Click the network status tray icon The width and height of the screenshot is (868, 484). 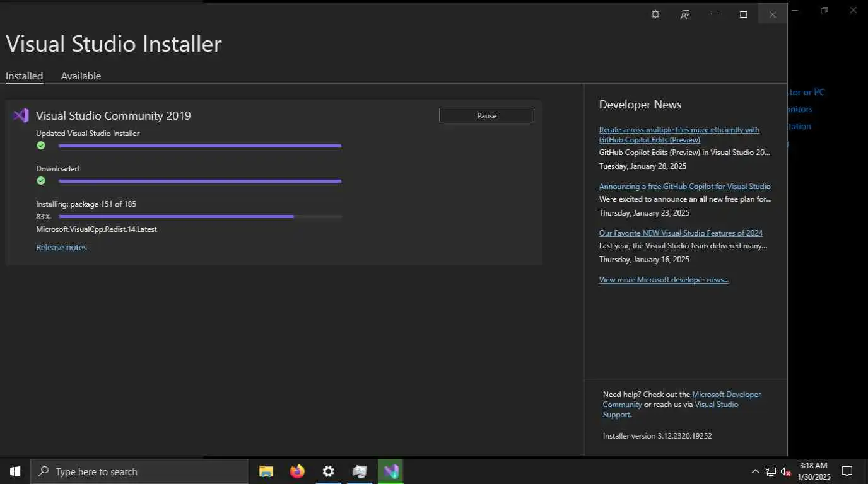pos(771,471)
